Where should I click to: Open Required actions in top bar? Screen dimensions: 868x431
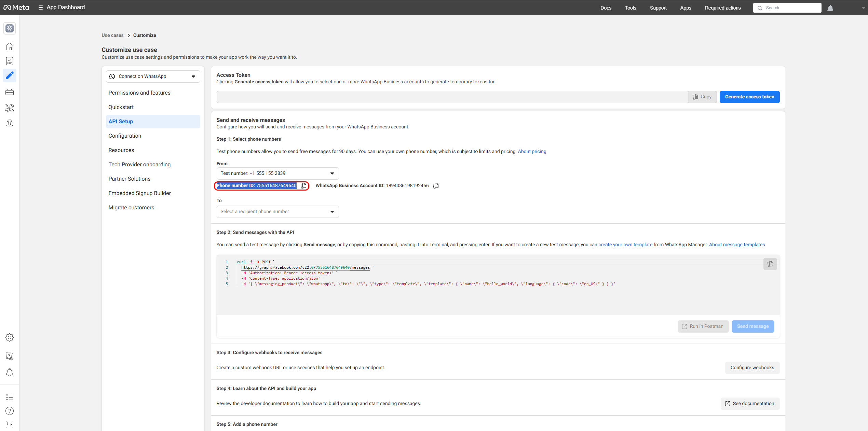point(723,8)
